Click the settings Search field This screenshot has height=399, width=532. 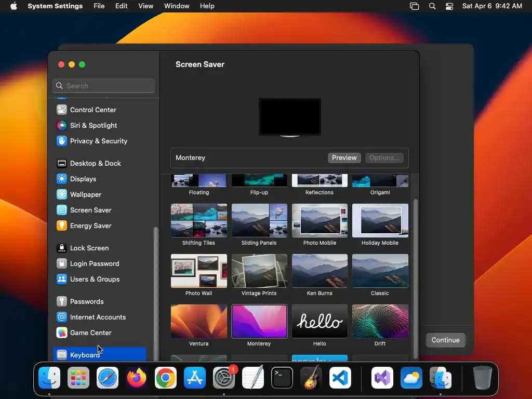103,86
